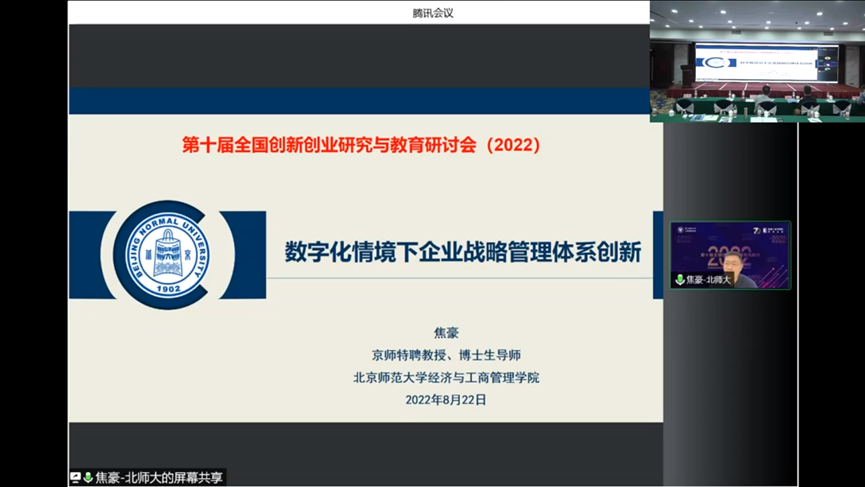This screenshot has height=487, width=865.
Task: Click the screen share icon in bottom-left label
Action: 75,478
